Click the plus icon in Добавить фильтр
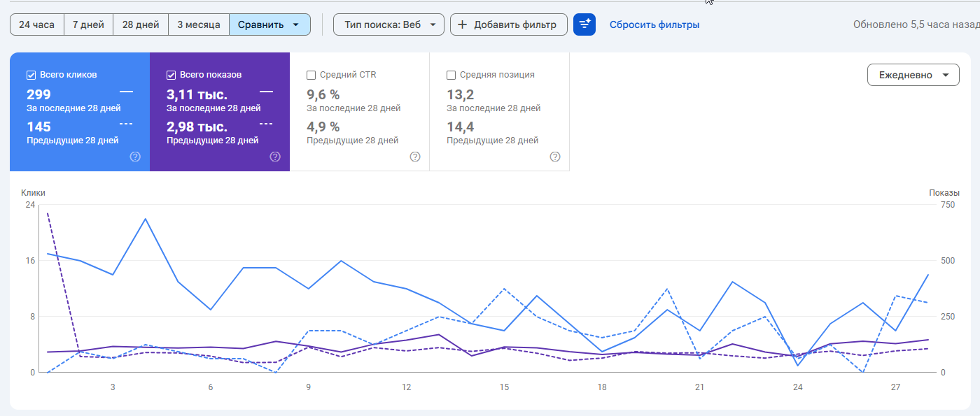The width and height of the screenshot is (980, 416). 462,24
